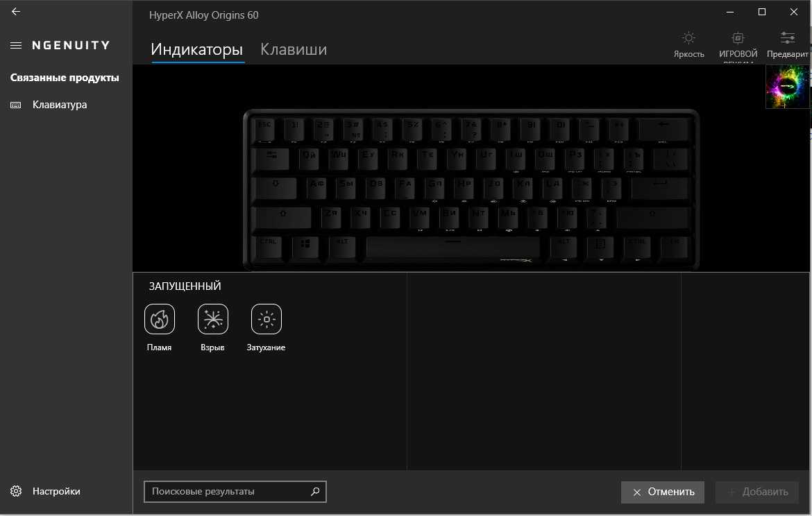Select the Взрыв explosion effect icon
The width and height of the screenshot is (812, 516).
point(213,319)
